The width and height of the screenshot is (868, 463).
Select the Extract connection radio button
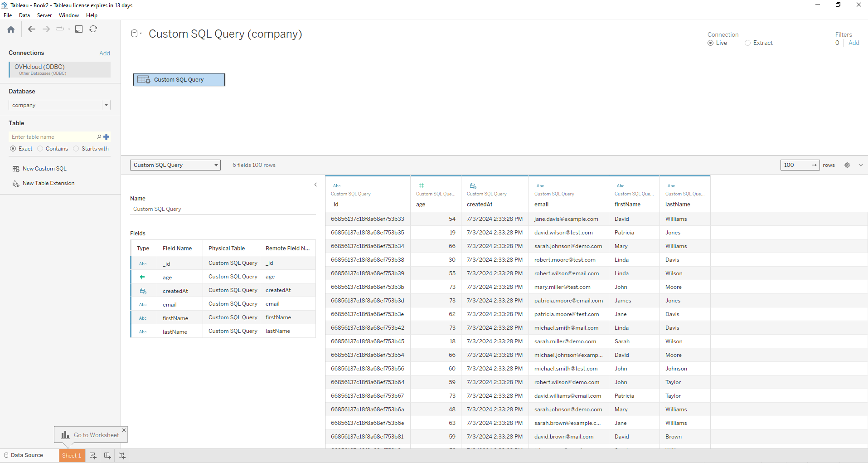pos(747,43)
